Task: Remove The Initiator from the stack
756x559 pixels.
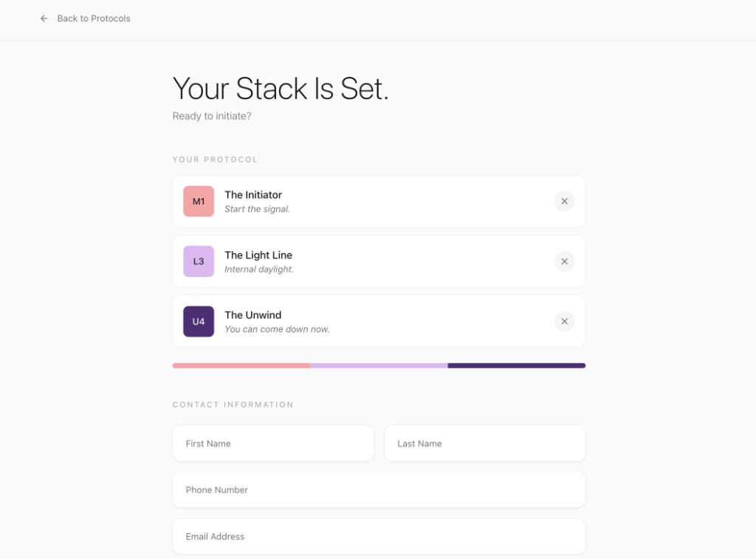Action: [564, 201]
